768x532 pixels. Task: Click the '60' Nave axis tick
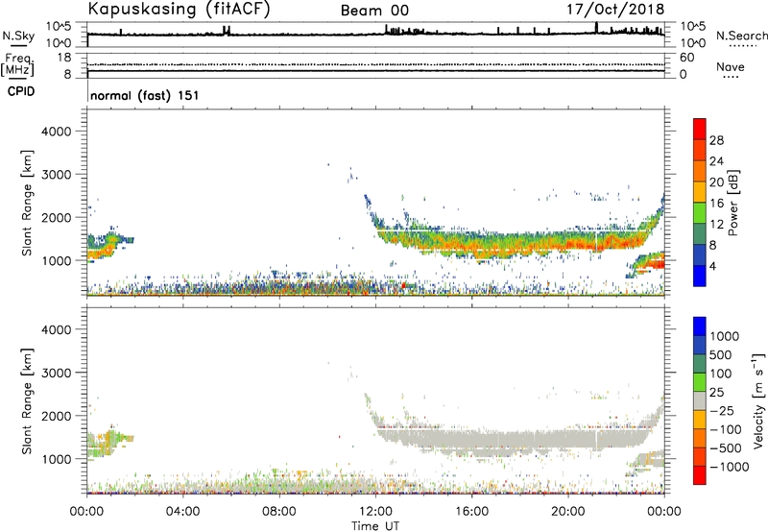click(x=686, y=58)
